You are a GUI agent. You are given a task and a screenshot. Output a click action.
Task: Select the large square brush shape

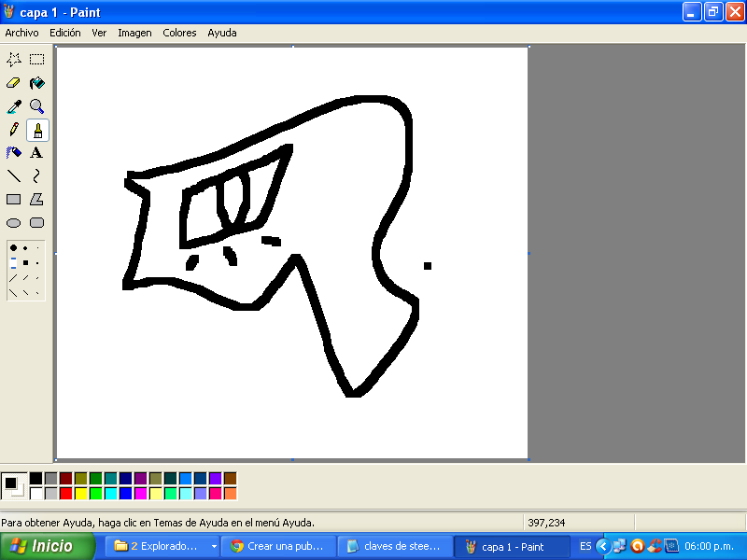click(x=13, y=263)
